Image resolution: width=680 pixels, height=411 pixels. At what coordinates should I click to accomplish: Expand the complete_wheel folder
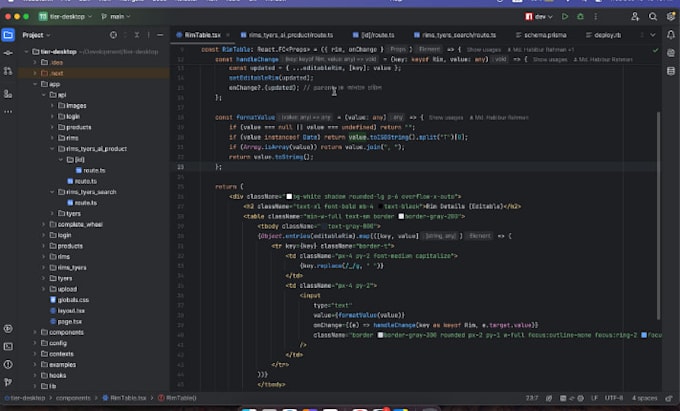tap(44, 225)
